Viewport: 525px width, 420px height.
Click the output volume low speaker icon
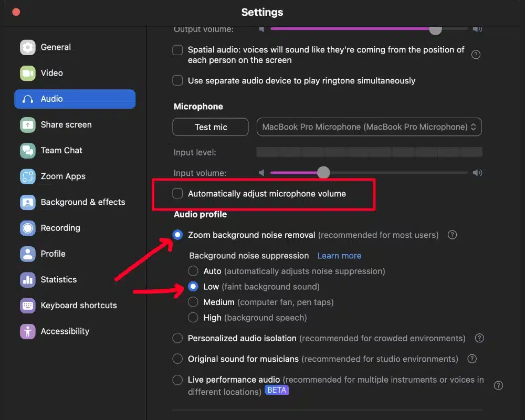click(261, 29)
